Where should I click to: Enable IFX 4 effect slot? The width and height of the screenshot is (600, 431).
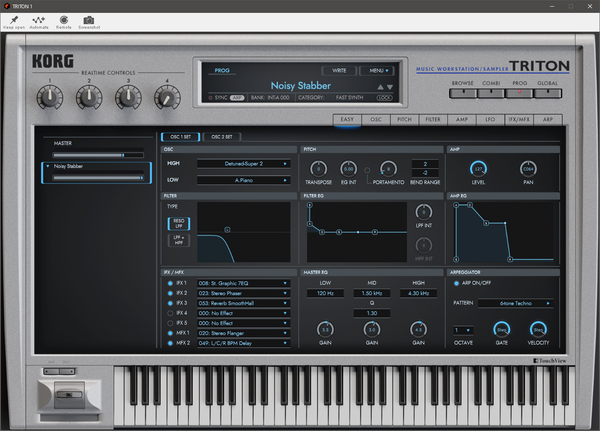[170, 313]
